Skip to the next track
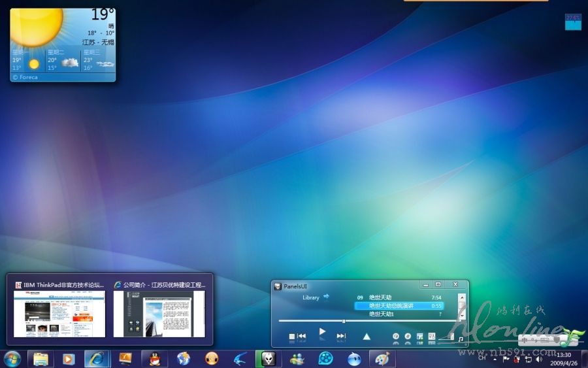Viewport: 588px width, 368px height. [x=341, y=336]
